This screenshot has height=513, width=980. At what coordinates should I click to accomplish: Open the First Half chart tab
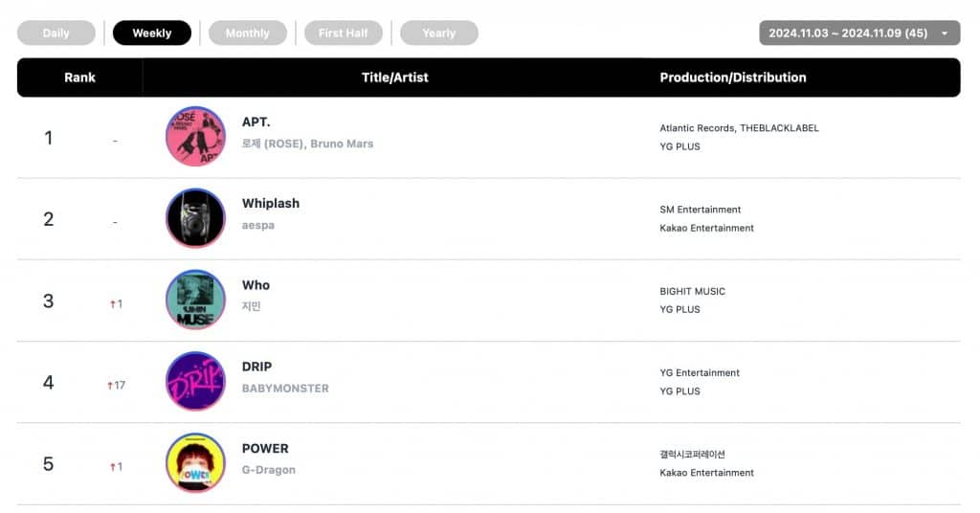point(343,33)
